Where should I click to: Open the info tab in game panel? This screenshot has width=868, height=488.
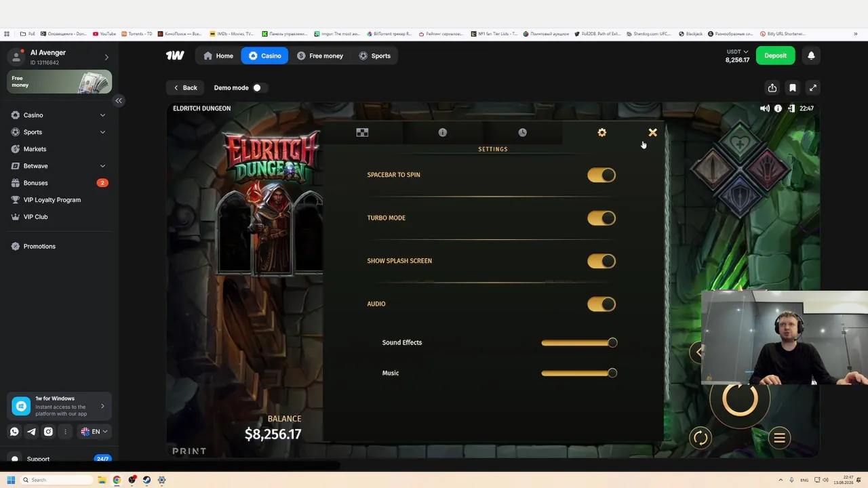click(442, 132)
